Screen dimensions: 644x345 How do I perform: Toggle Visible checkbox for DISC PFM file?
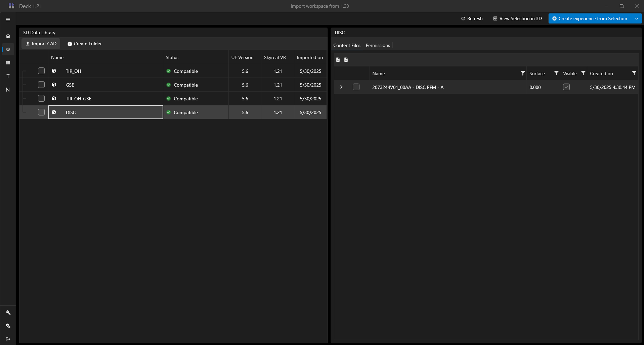click(566, 87)
